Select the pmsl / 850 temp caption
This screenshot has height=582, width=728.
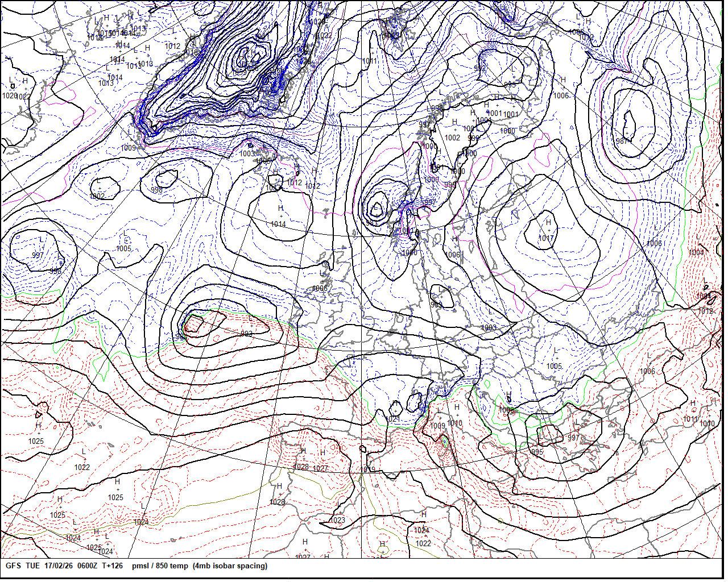(160, 566)
